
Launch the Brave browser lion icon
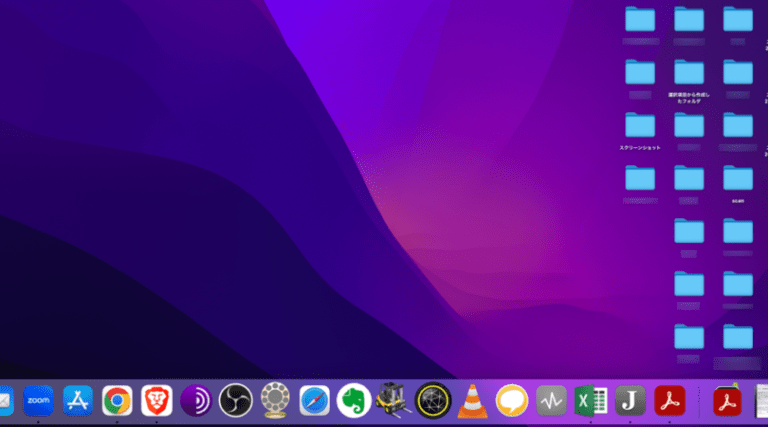(x=156, y=400)
